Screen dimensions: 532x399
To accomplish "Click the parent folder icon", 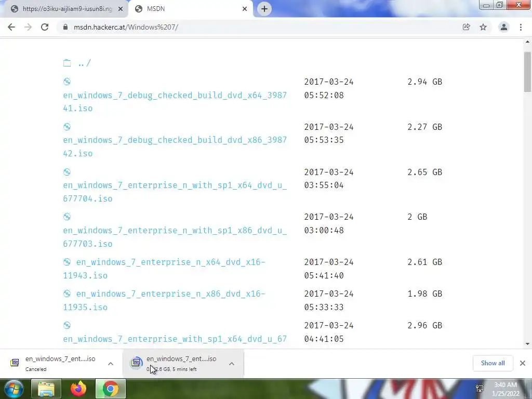I will [x=67, y=63].
